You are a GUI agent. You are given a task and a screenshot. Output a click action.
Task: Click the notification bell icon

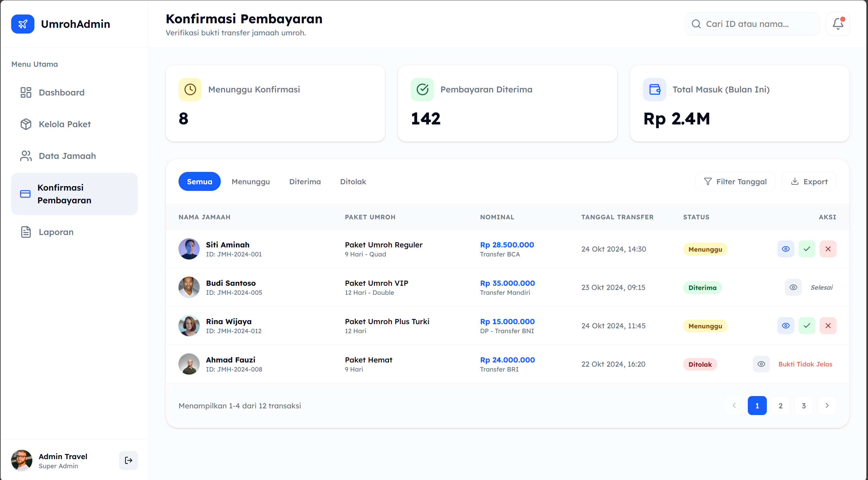pyautogui.click(x=838, y=24)
